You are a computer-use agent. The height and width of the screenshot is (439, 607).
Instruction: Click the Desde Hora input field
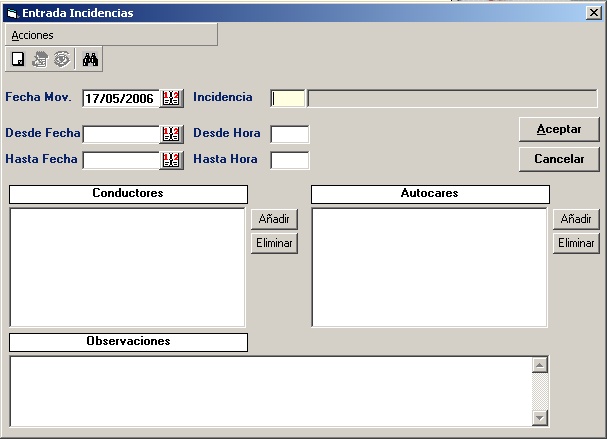pos(290,134)
